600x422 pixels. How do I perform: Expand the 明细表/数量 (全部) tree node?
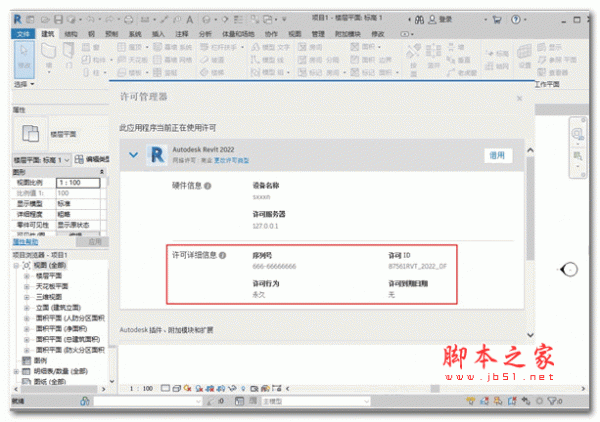[16, 371]
